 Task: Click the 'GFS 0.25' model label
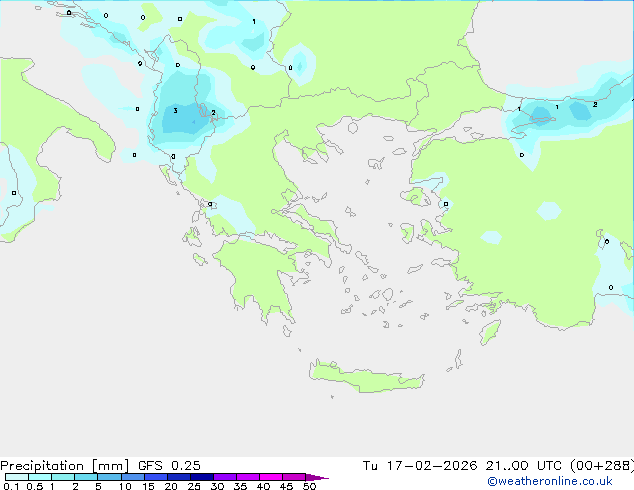point(169,466)
